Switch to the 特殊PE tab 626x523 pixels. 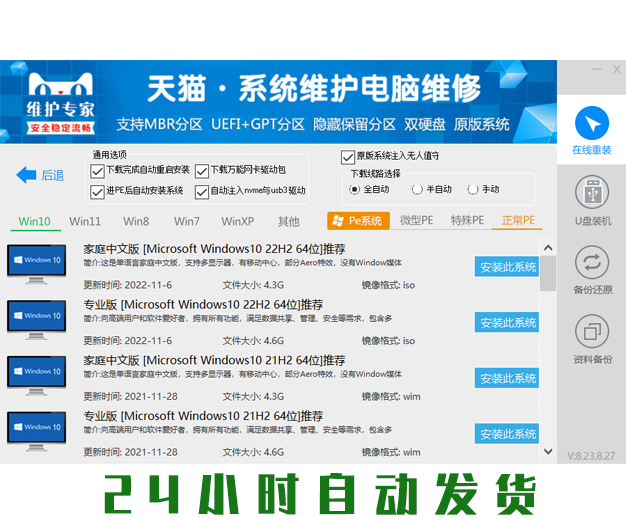click(x=468, y=220)
